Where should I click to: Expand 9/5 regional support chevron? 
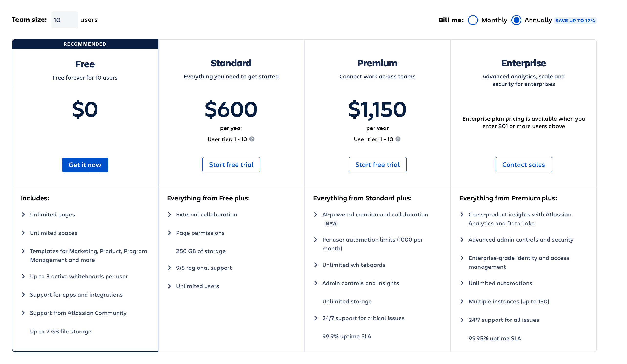pyautogui.click(x=169, y=268)
